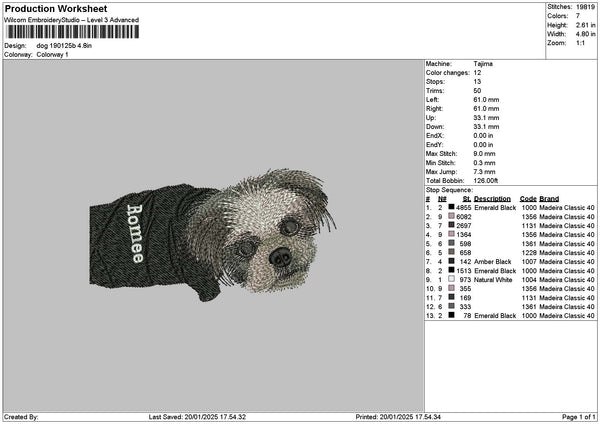
Task: Select the 'Wilcom EmbroideryStudio – Level 3 Advanced' line
Action: pos(72,20)
